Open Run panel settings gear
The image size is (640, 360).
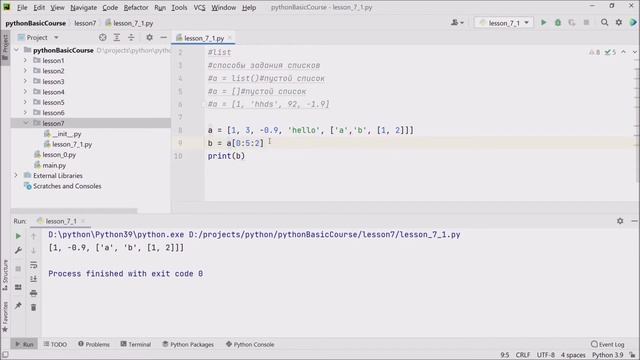point(620,221)
